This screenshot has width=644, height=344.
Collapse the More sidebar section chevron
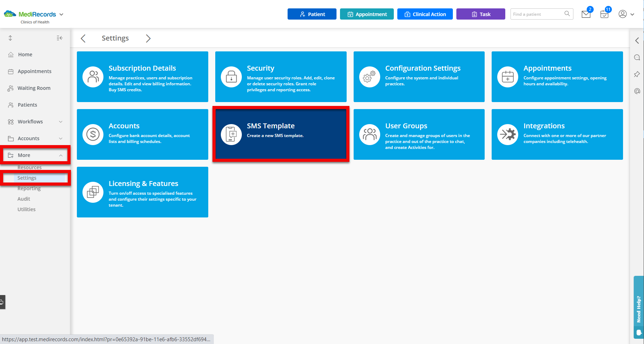pyautogui.click(x=61, y=155)
